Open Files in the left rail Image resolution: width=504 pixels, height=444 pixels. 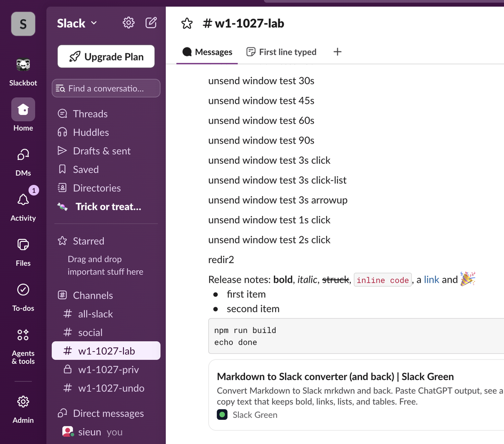coord(23,252)
